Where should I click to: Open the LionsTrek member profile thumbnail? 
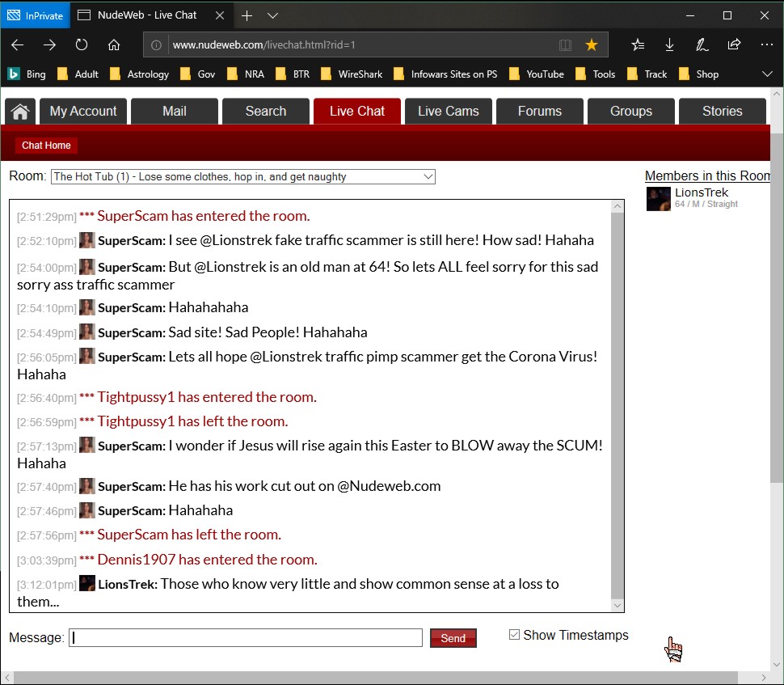(658, 199)
